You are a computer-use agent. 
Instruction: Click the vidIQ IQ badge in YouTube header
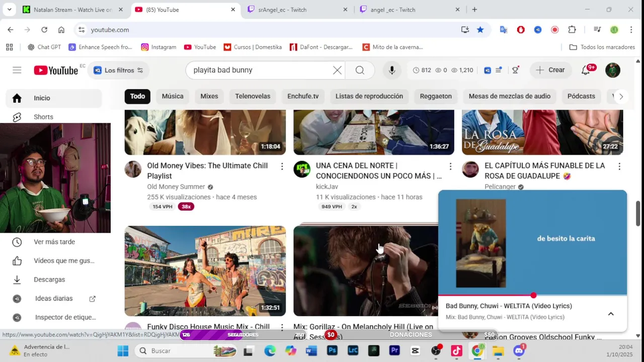point(487,70)
